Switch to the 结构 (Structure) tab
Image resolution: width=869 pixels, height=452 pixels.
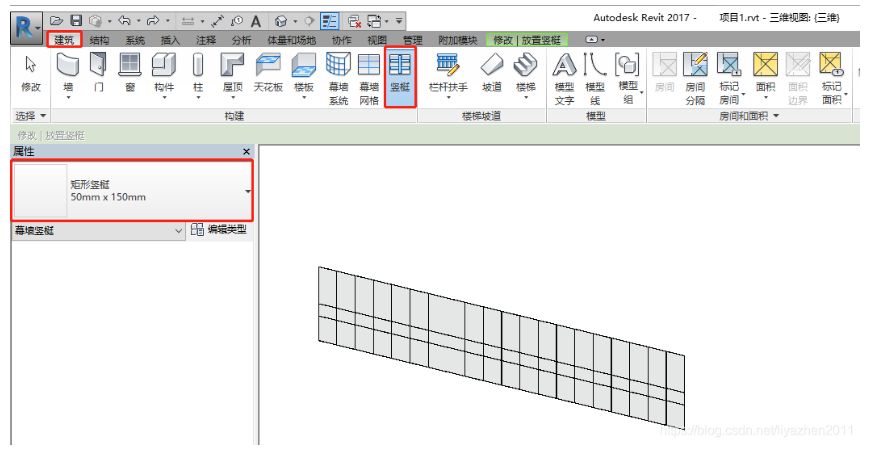coord(99,40)
